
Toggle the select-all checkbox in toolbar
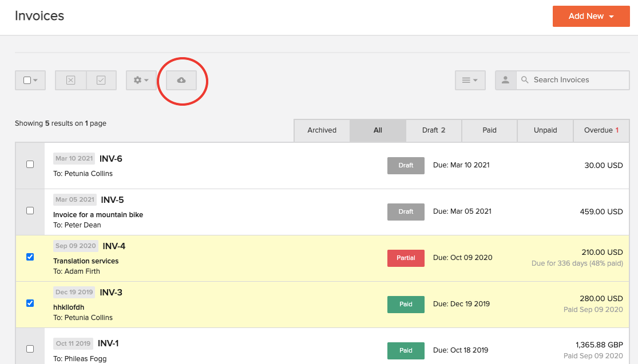point(27,80)
